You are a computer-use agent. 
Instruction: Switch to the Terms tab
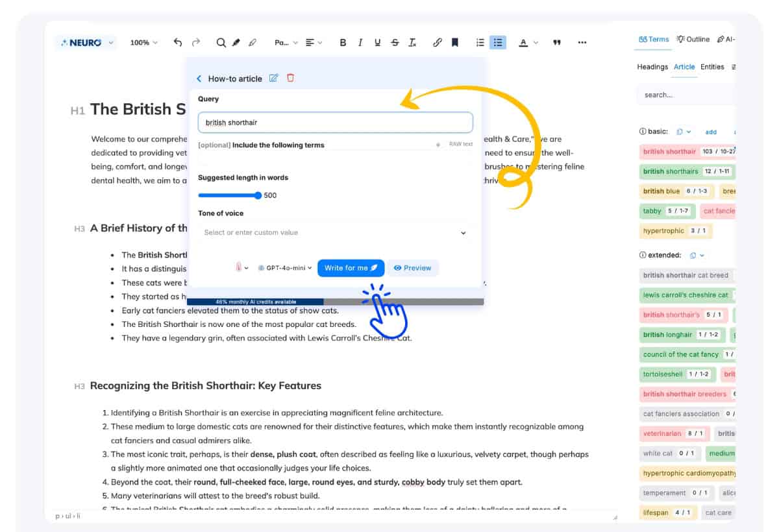coord(654,40)
